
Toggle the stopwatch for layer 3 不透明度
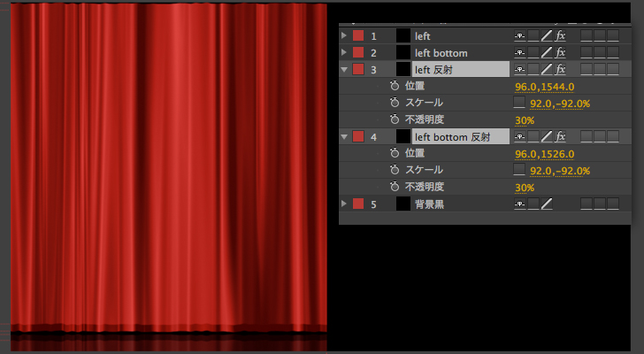coord(395,120)
